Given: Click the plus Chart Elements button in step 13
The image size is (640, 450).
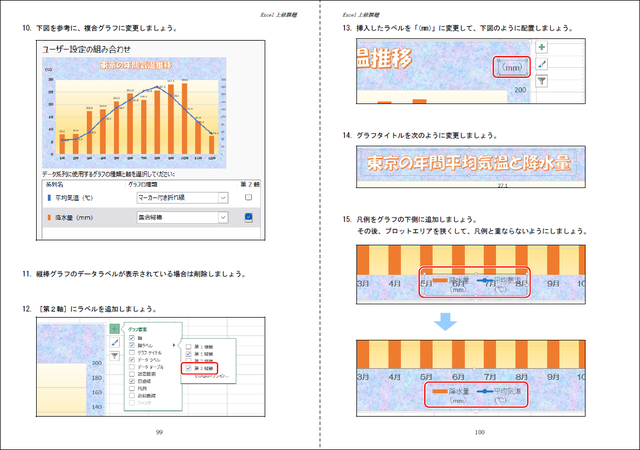Looking at the screenshot, I should [541, 47].
